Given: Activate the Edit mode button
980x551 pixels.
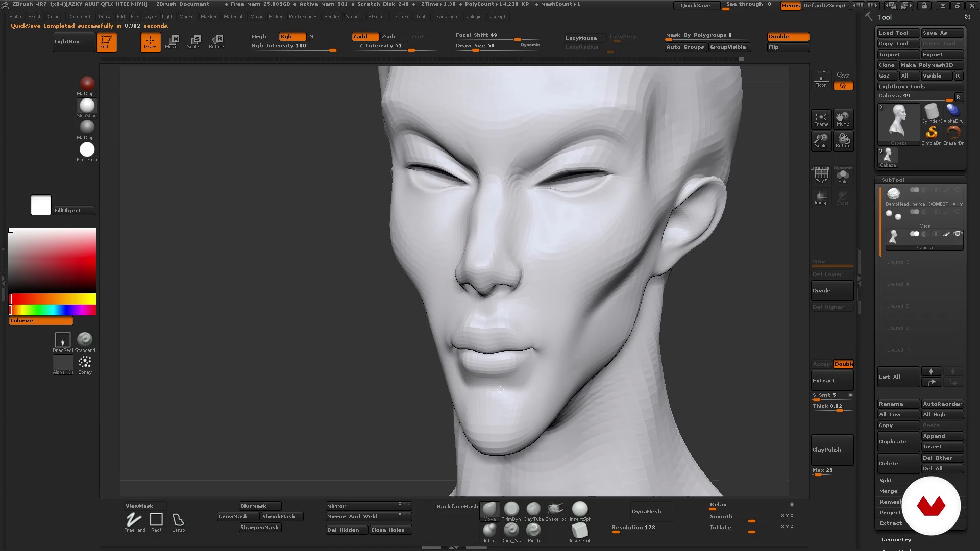Looking at the screenshot, I should [x=107, y=42].
